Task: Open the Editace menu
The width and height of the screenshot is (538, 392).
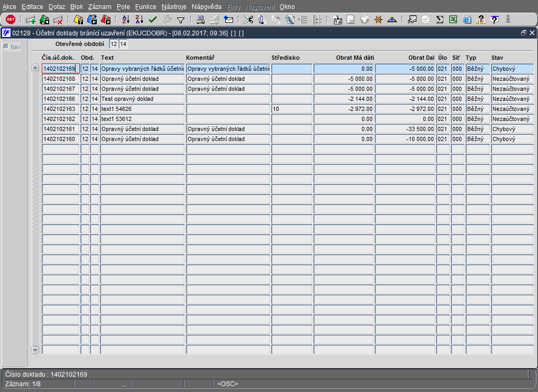Action: (32, 6)
